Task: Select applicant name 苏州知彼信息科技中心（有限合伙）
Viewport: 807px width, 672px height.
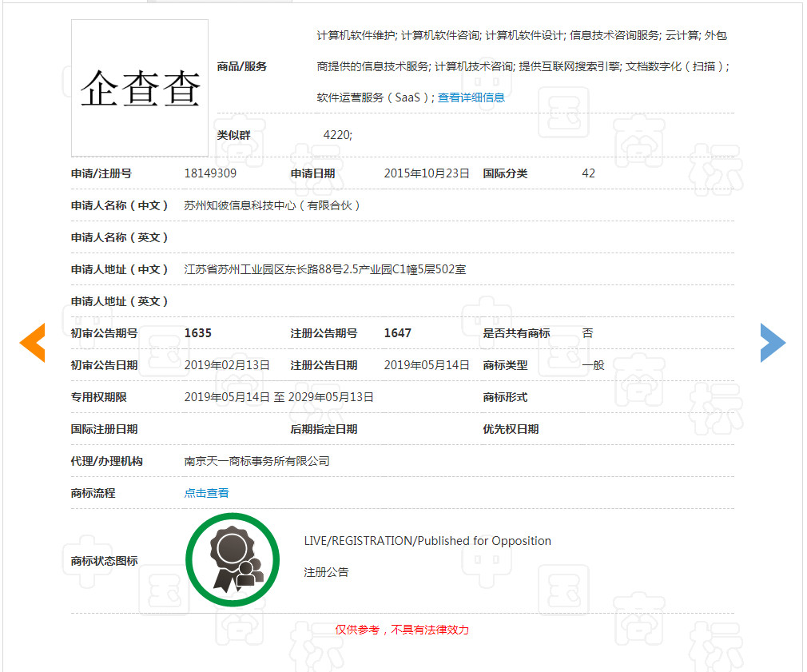Action: point(272,205)
